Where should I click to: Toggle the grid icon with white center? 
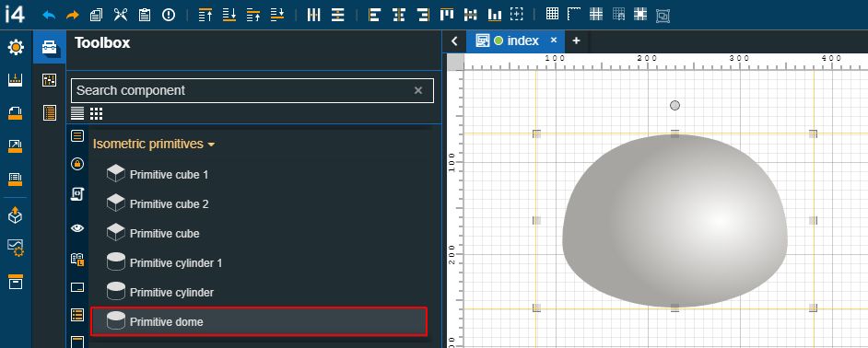(x=640, y=14)
